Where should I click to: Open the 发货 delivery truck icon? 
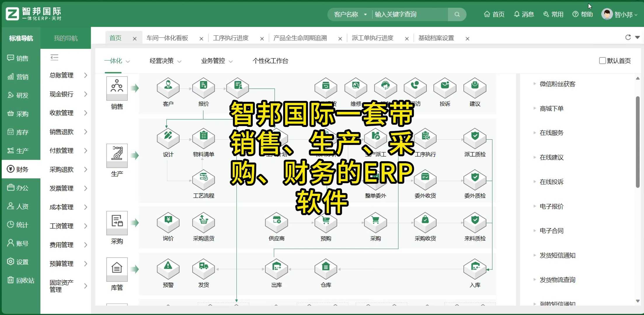203,269
